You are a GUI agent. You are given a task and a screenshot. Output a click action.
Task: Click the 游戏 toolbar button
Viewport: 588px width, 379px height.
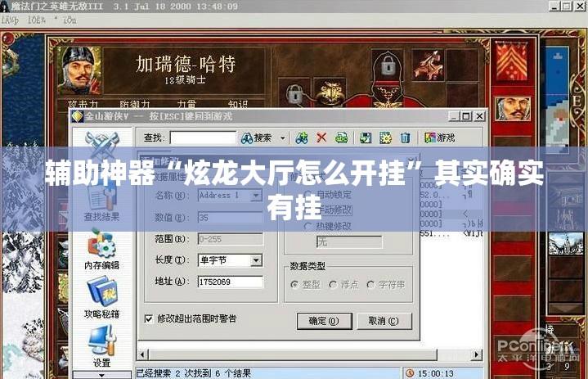pyautogui.click(x=439, y=138)
